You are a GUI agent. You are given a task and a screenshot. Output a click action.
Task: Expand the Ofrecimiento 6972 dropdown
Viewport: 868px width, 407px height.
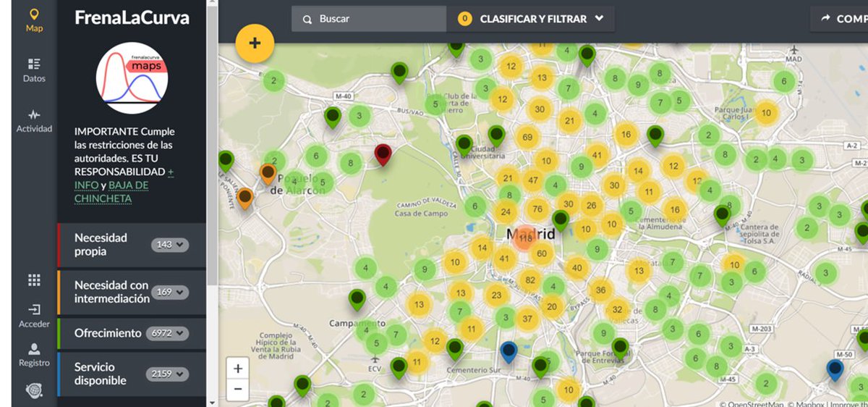167,334
